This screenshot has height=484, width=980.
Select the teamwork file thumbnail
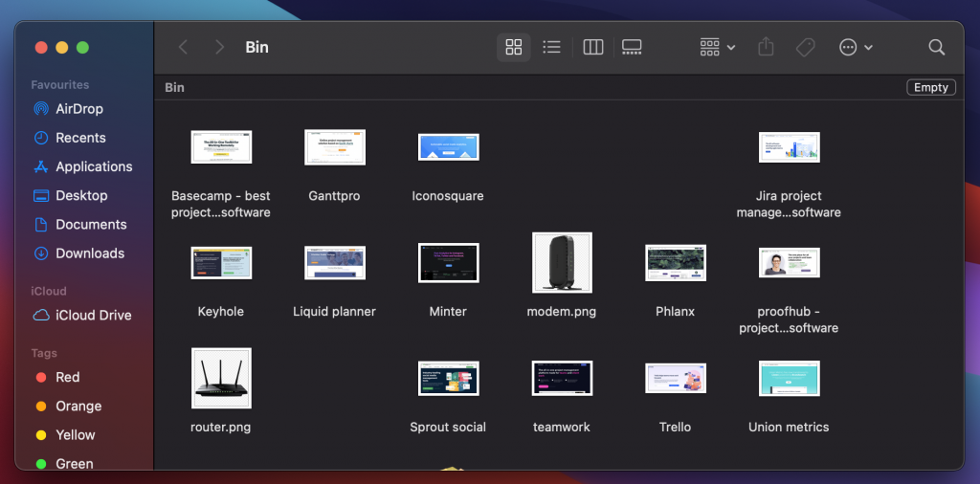point(562,378)
